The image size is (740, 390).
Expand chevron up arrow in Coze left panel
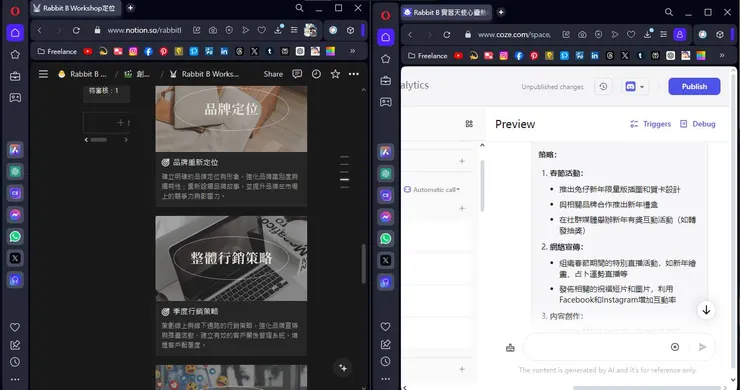482,145
